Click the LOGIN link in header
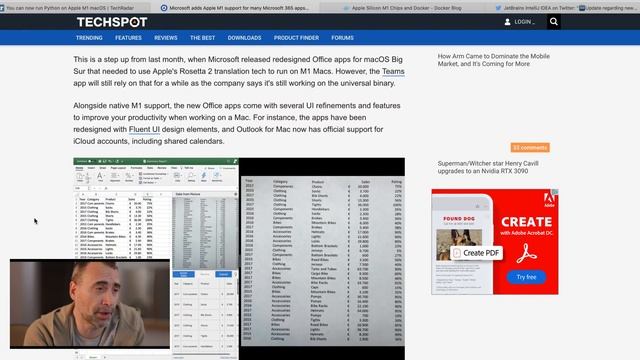Viewport: 640px width, 360px height. pos(524,22)
